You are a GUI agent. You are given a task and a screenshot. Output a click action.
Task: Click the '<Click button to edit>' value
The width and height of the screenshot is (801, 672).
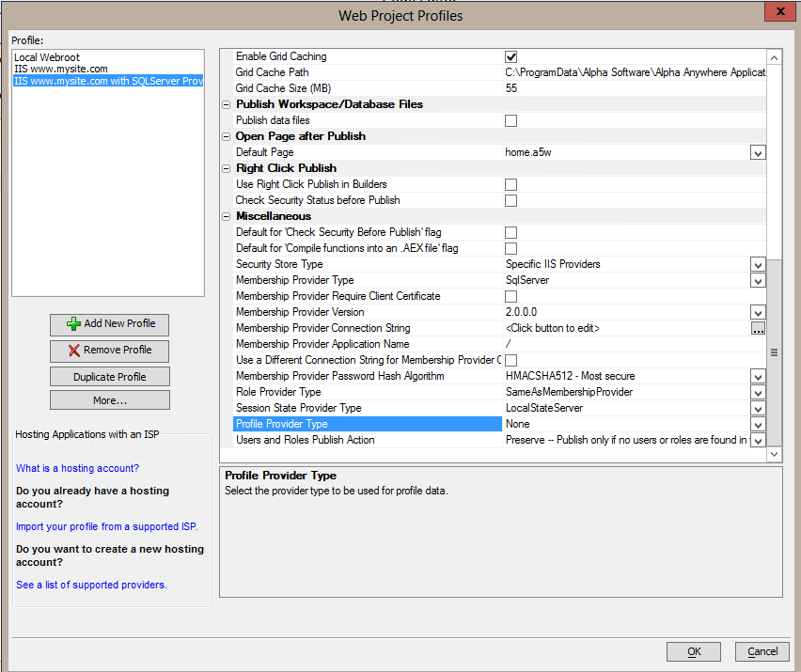[x=552, y=328]
